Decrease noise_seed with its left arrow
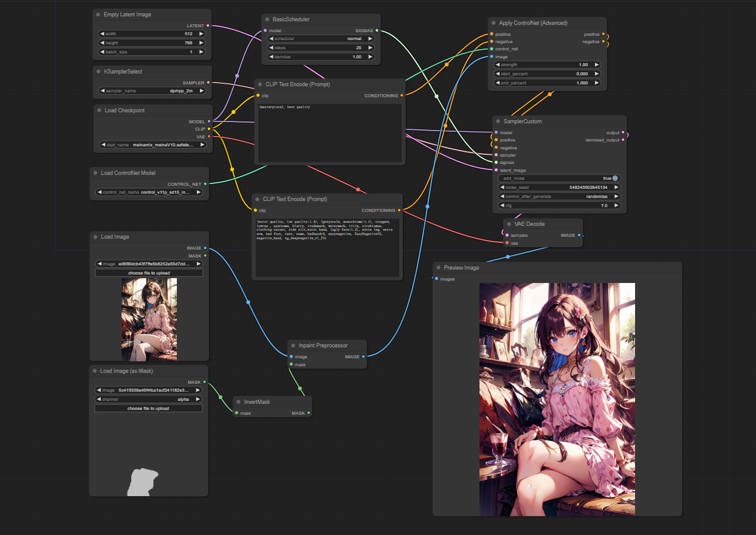This screenshot has height=535, width=756. 503,188
